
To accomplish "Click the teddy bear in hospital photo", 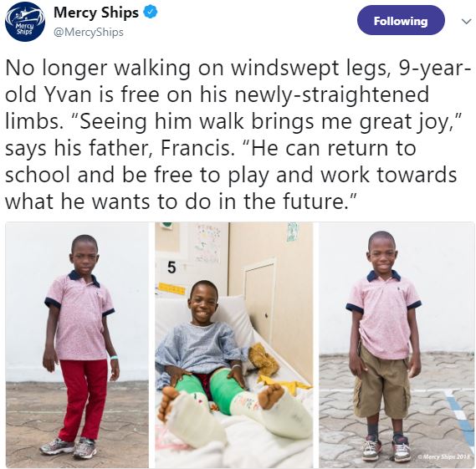I will tap(264, 359).
